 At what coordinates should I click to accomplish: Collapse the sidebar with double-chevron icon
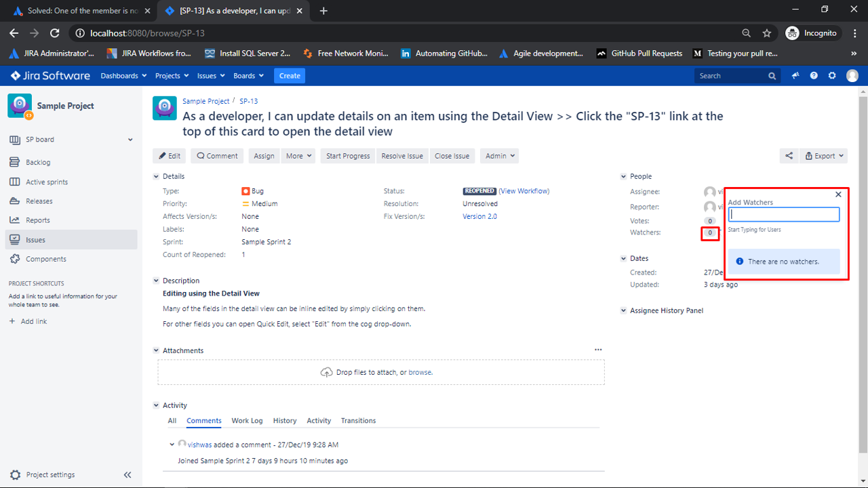(127, 475)
